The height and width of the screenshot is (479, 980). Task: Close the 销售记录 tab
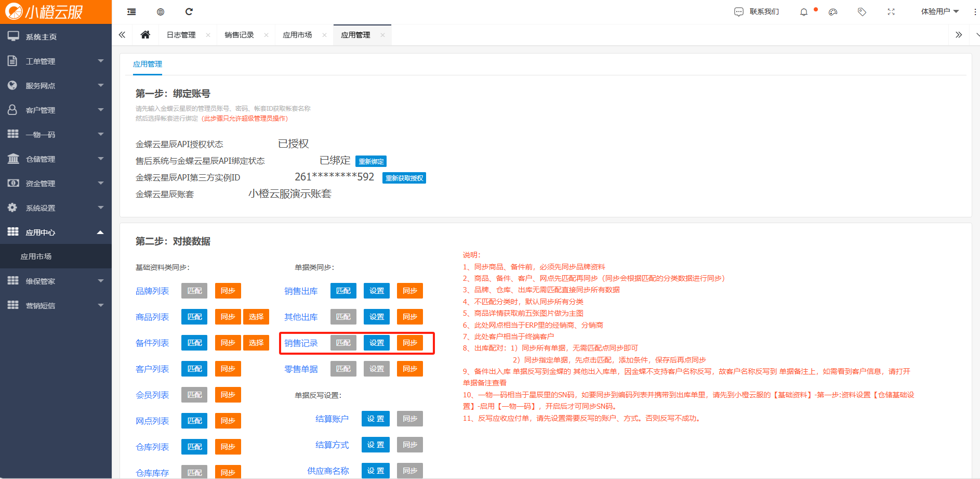point(266,35)
